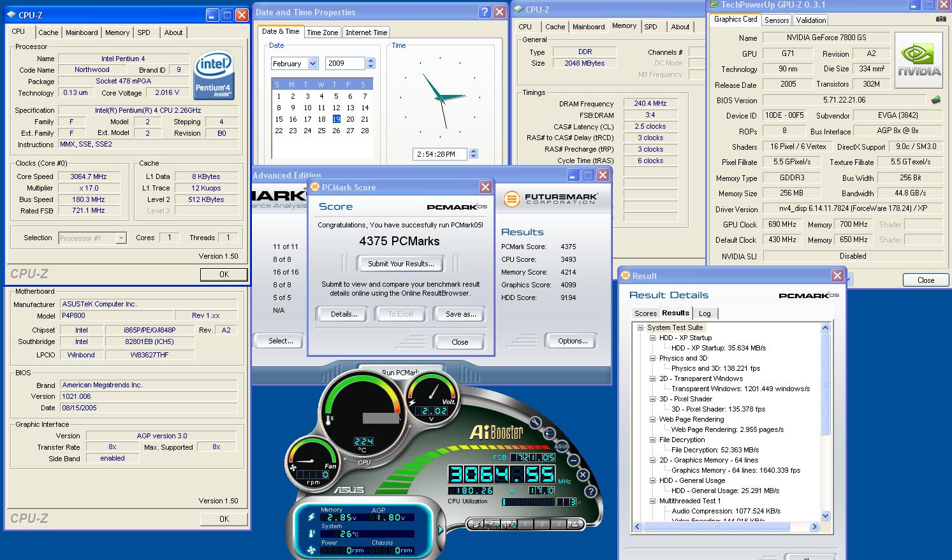
Task: Collapse 2D - Transparent Windows node
Action: click(x=653, y=378)
